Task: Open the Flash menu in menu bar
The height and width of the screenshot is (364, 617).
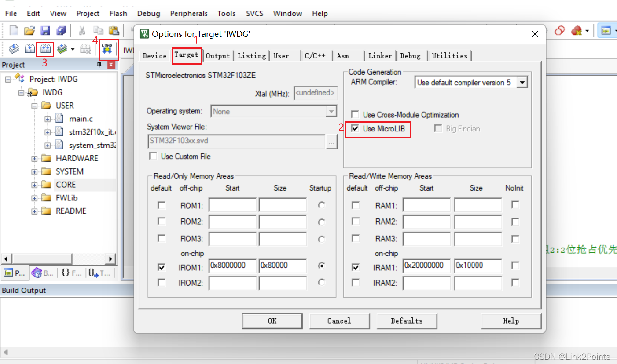Action: pyautogui.click(x=118, y=14)
